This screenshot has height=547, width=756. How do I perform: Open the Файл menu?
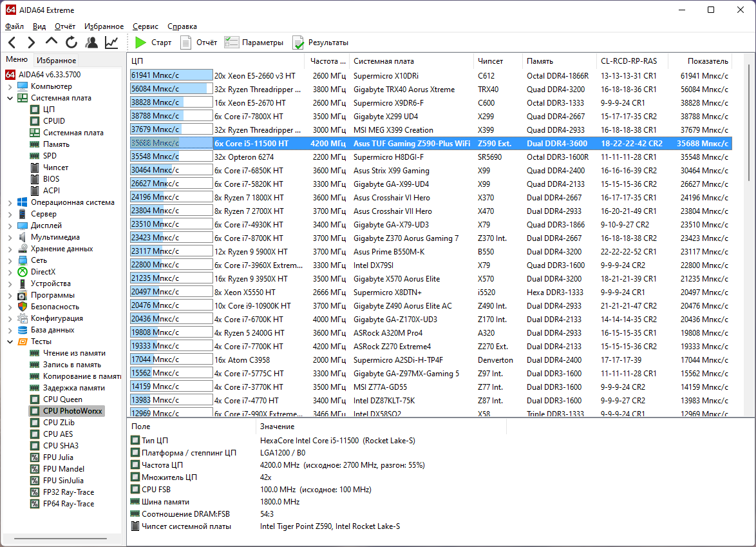tap(14, 26)
